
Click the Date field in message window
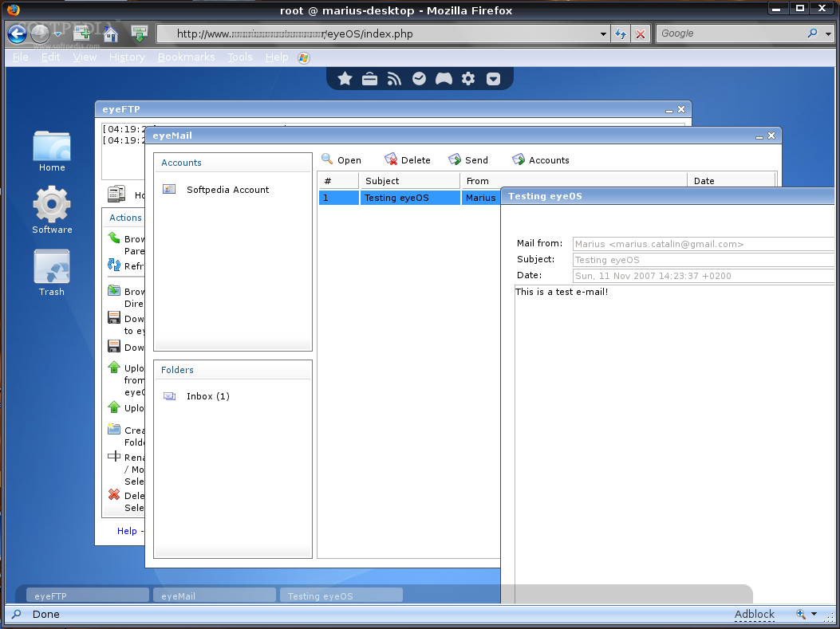[x=704, y=276]
